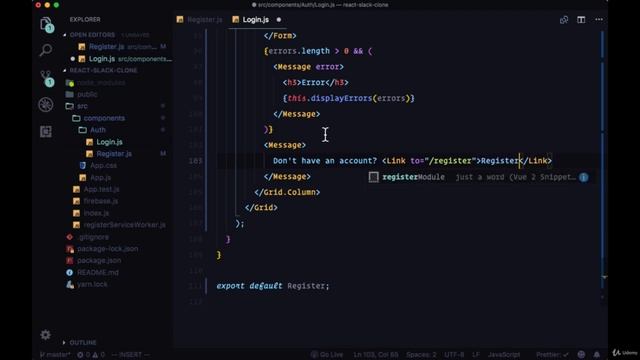Open Login.js under the Auth folder
The height and width of the screenshot is (360, 640).
(x=109, y=142)
